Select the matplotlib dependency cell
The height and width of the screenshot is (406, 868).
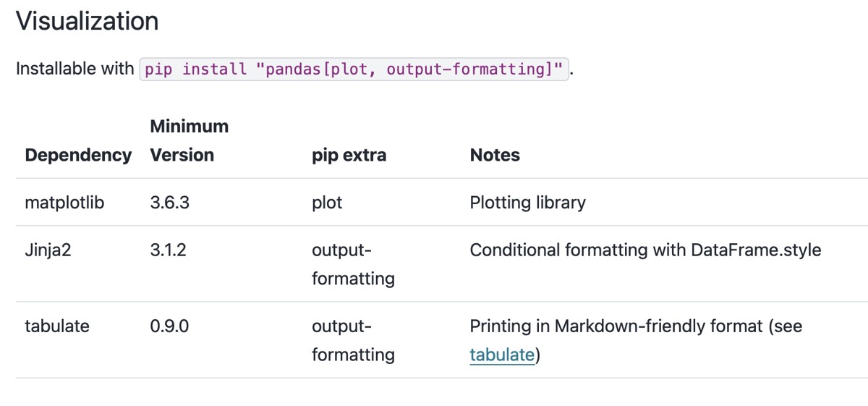64,203
